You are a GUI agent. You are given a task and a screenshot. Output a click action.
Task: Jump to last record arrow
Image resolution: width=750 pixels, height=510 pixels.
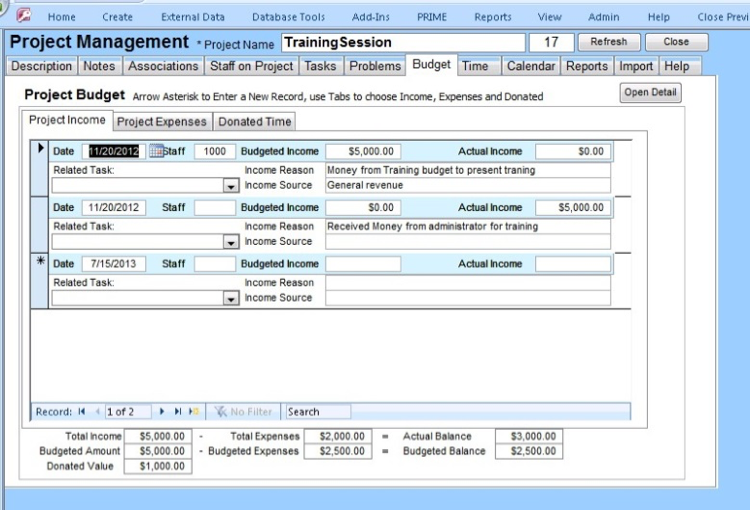point(178,411)
